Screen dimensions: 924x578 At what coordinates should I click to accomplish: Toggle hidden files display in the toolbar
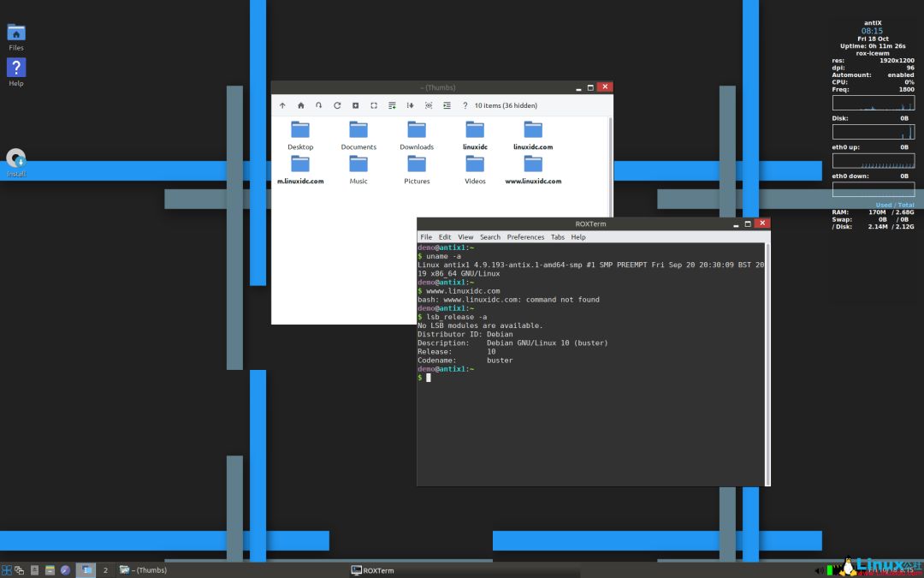[x=427, y=104]
